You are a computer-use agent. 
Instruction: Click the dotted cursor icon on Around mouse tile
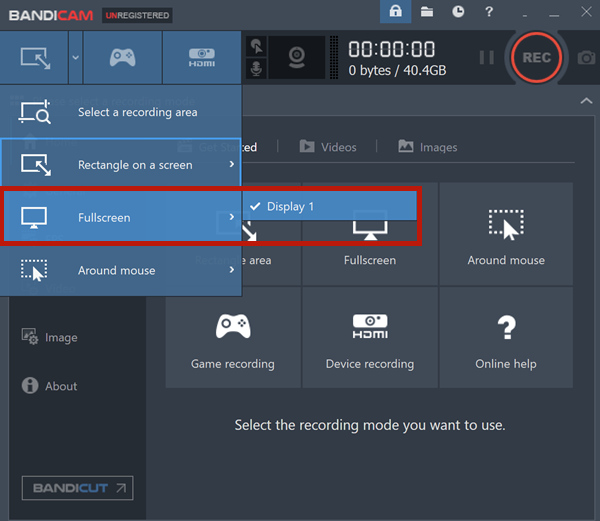click(506, 225)
